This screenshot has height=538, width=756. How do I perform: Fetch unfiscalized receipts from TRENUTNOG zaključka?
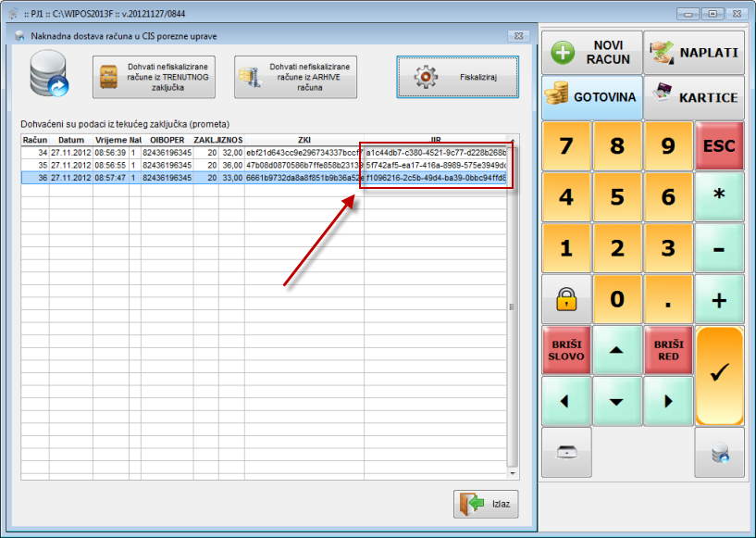pos(154,78)
